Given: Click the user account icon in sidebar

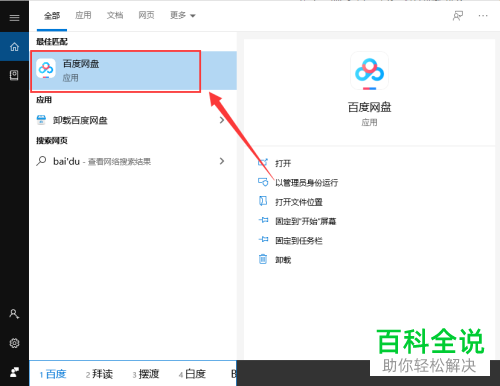Looking at the screenshot, I should 14,314.
